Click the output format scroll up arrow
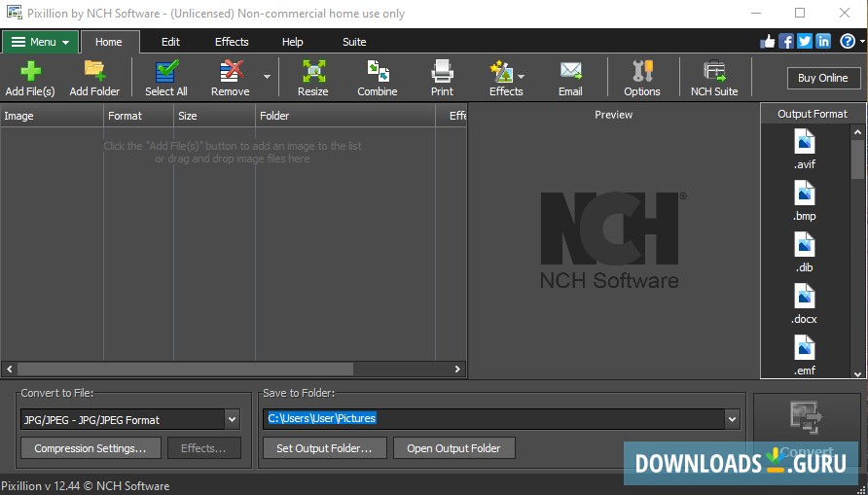This screenshot has height=495, width=868. (x=857, y=132)
